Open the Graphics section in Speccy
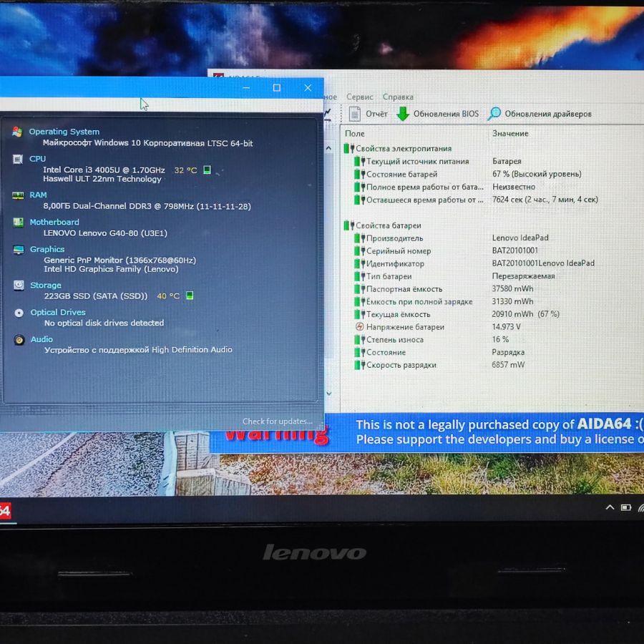 coord(47,249)
